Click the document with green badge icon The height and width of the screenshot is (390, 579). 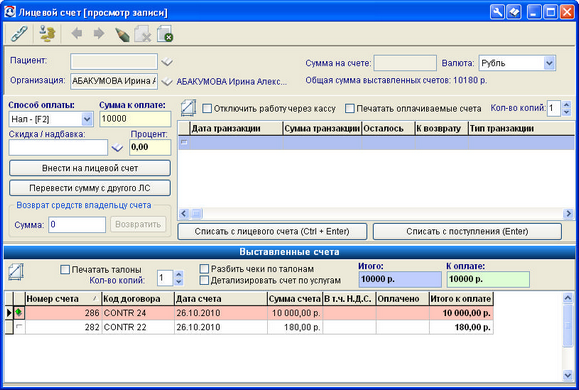tap(165, 34)
